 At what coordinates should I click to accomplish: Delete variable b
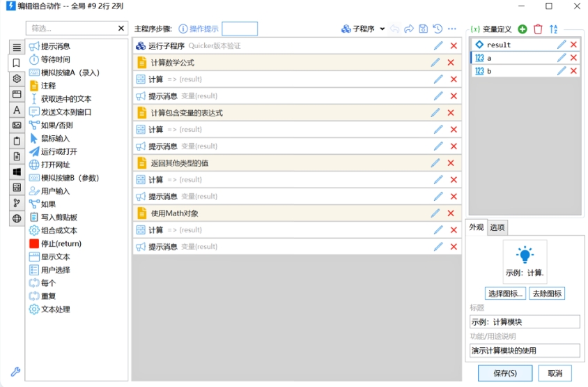point(573,71)
